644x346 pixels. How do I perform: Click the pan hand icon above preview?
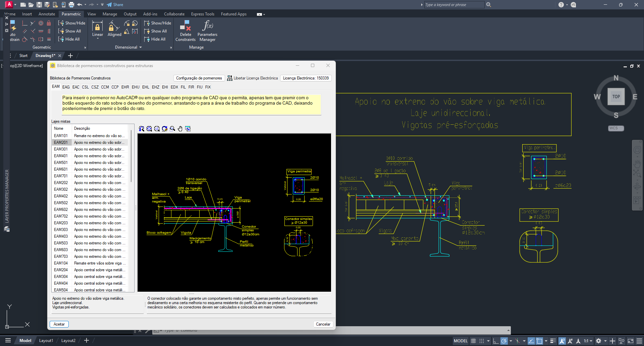point(180,129)
